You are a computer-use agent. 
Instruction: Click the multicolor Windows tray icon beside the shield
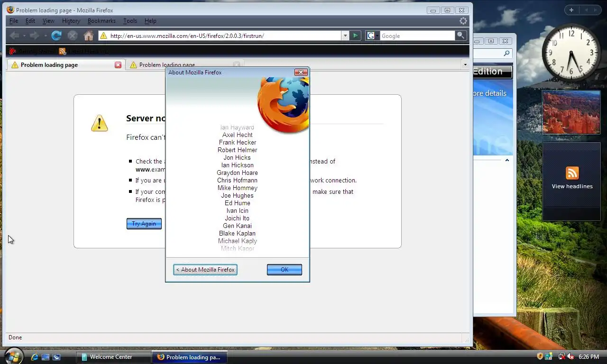pyautogui.click(x=549, y=356)
